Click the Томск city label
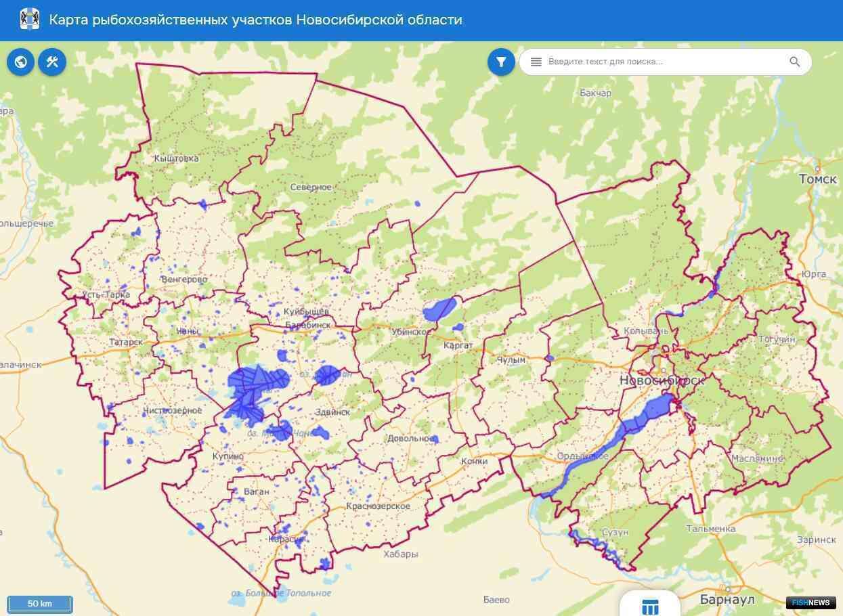The height and width of the screenshot is (616, 843). click(x=817, y=179)
